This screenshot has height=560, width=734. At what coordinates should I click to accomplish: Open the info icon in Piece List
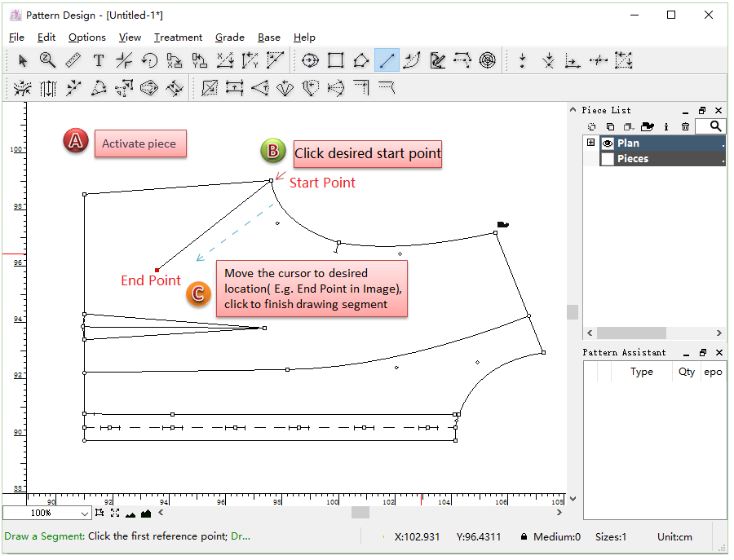pyautogui.click(x=666, y=126)
